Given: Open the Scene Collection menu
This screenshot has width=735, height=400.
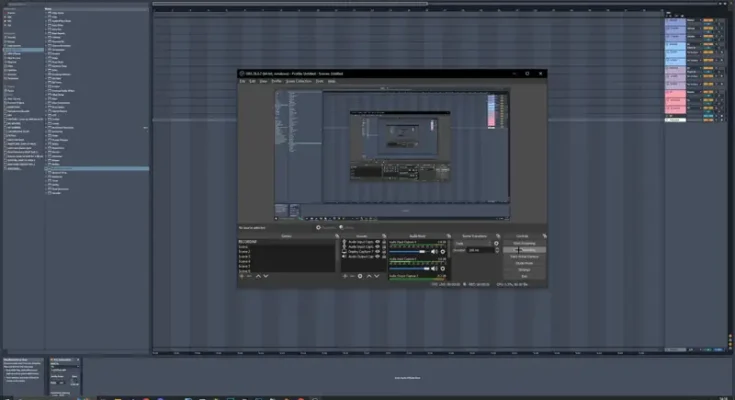Looking at the screenshot, I should point(299,81).
